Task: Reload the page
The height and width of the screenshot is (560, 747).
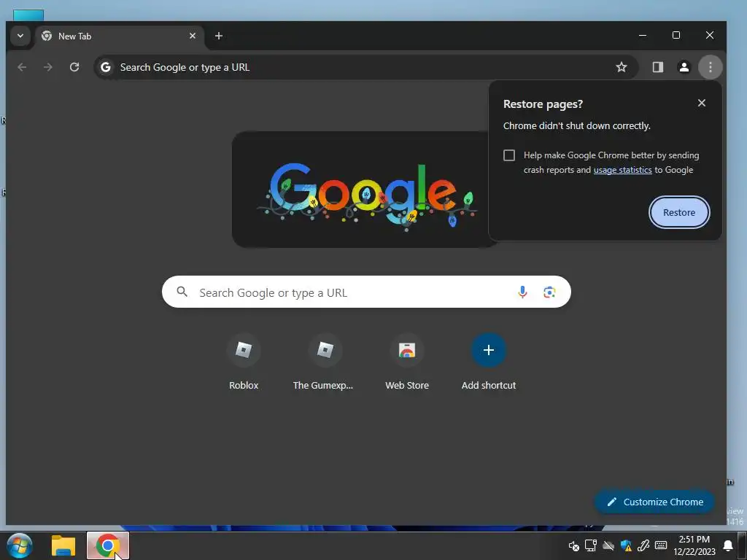Action: coord(74,67)
